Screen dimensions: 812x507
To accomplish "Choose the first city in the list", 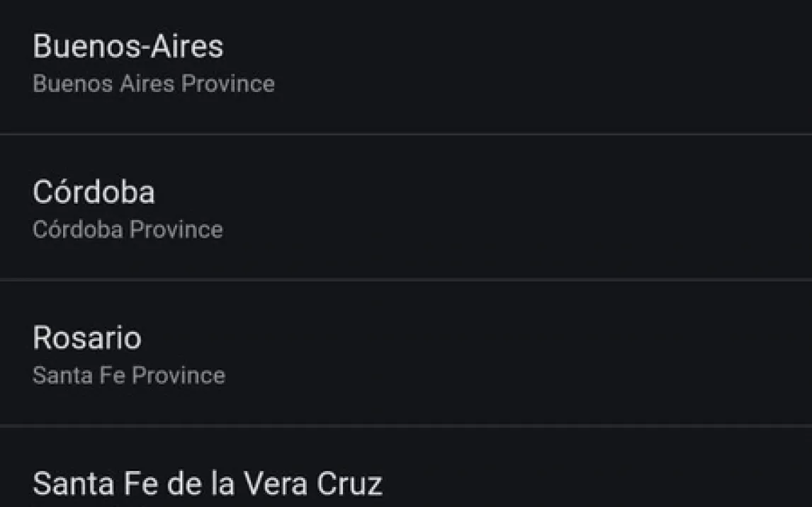I will pos(213,65).
